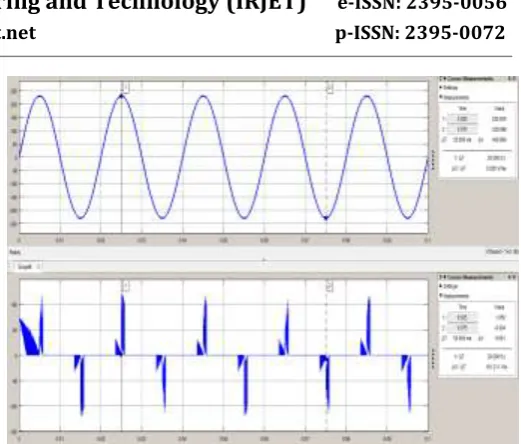Viewport: 521px width, 444px height.
Task: Select cursor 2 marker on the lower pulse plot
Action: [x=329, y=287]
